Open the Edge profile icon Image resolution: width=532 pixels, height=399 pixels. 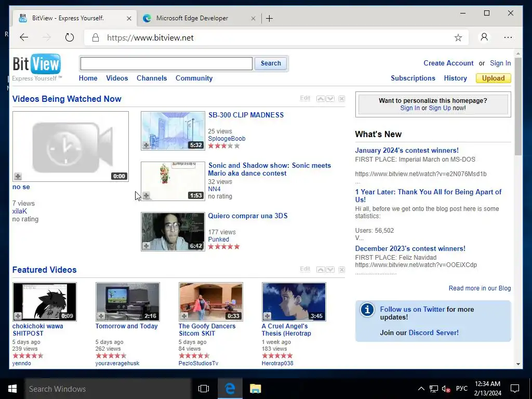[484, 37]
